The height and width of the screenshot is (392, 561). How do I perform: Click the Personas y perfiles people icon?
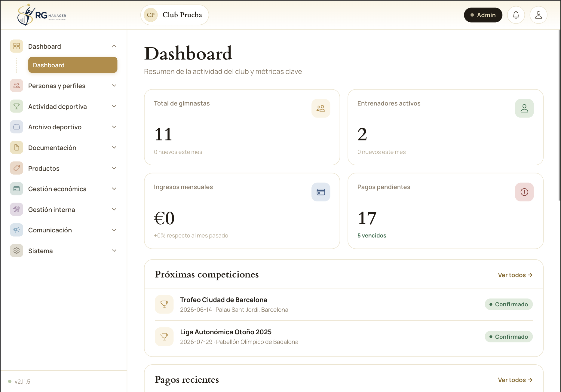(17, 86)
